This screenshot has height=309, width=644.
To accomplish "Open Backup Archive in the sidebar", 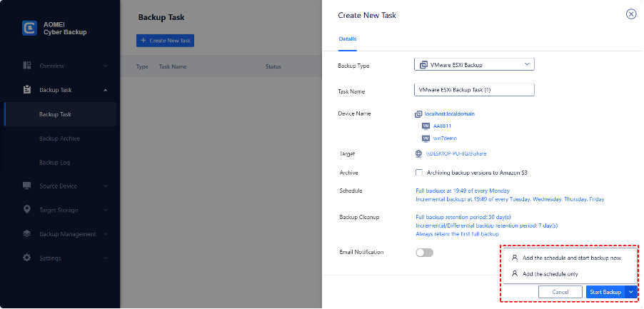I will click(x=60, y=138).
